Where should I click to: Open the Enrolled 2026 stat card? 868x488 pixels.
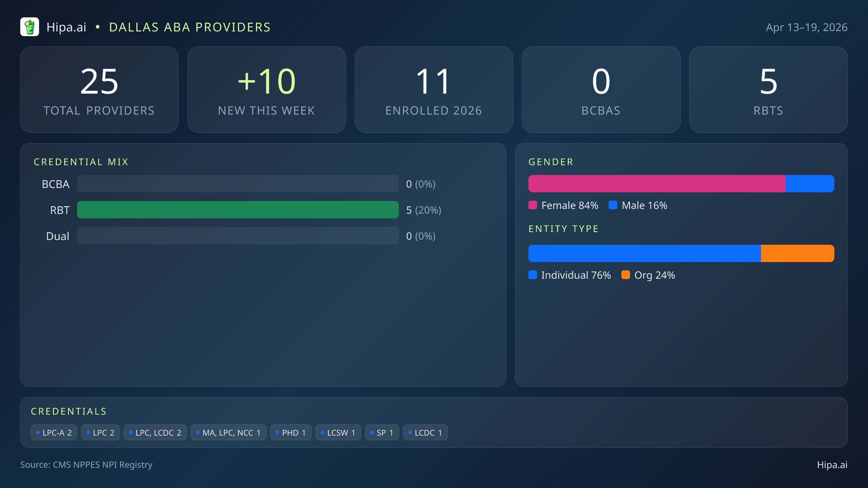pos(434,90)
